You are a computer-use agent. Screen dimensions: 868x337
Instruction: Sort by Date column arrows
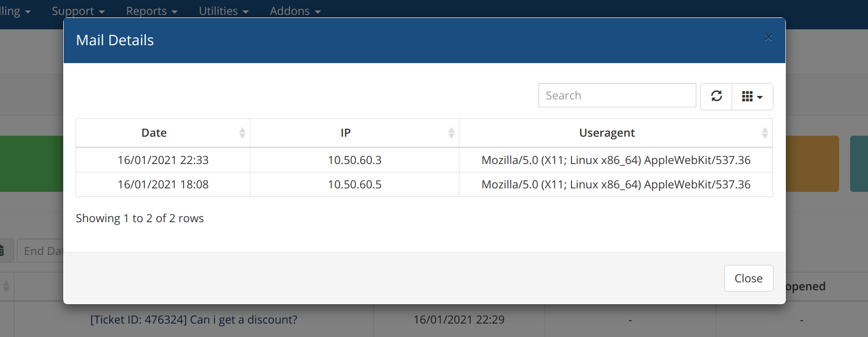(242, 133)
